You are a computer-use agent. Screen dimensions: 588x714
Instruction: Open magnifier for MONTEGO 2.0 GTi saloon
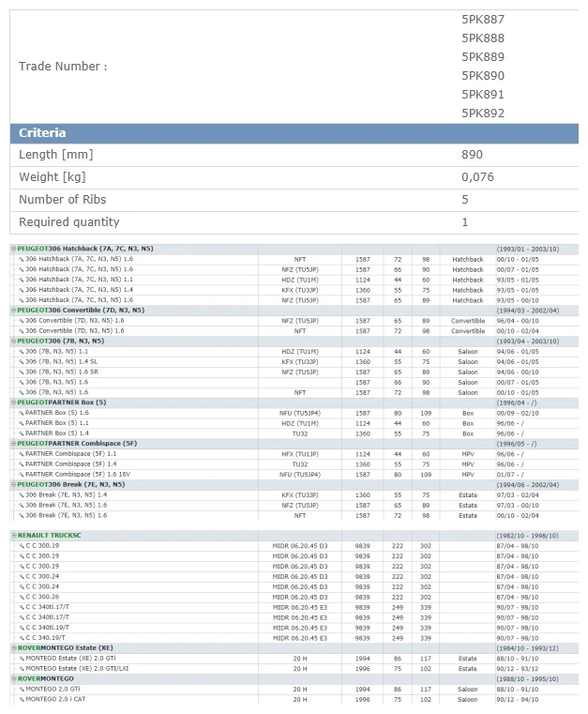22,689
